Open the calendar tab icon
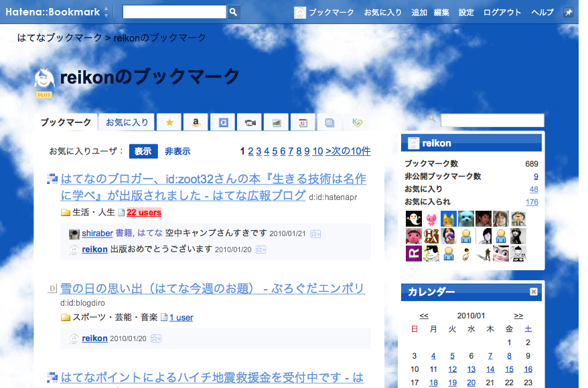 [x=303, y=122]
